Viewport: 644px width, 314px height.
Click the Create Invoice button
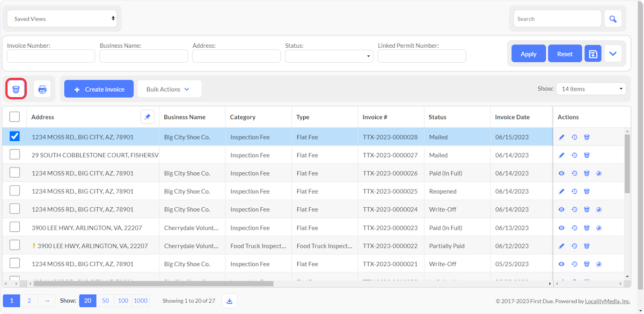(x=99, y=89)
